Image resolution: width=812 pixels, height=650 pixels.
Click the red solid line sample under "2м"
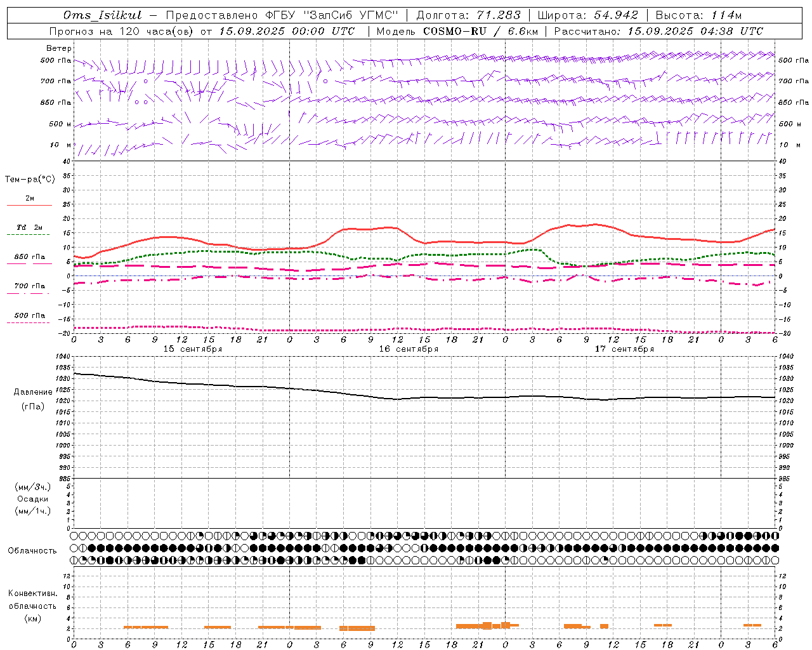tap(29, 205)
